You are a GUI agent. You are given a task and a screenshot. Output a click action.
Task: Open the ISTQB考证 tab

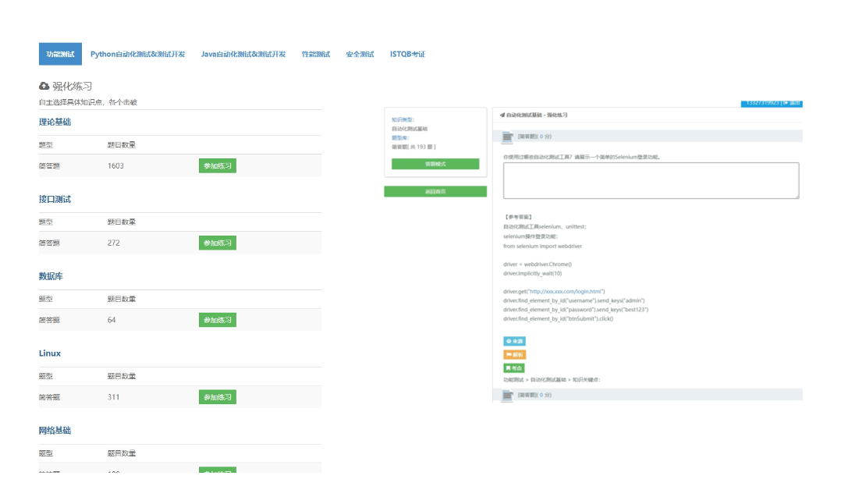click(x=407, y=55)
